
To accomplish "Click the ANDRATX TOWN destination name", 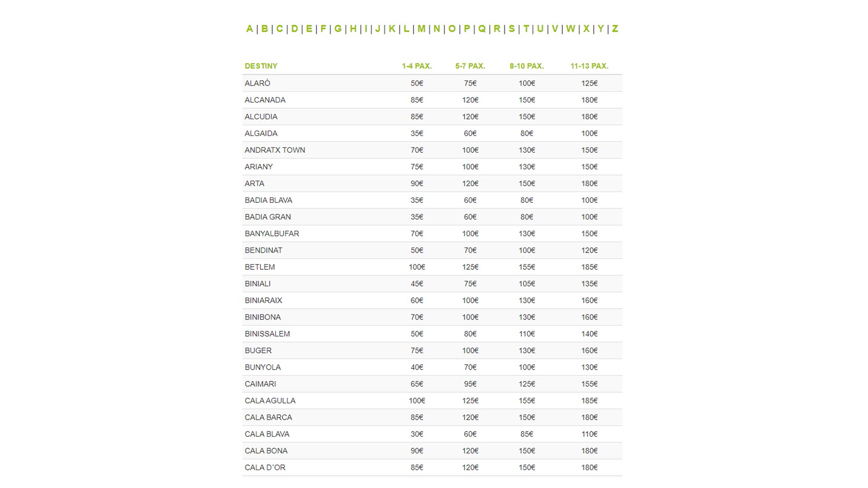I will coord(275,150).
